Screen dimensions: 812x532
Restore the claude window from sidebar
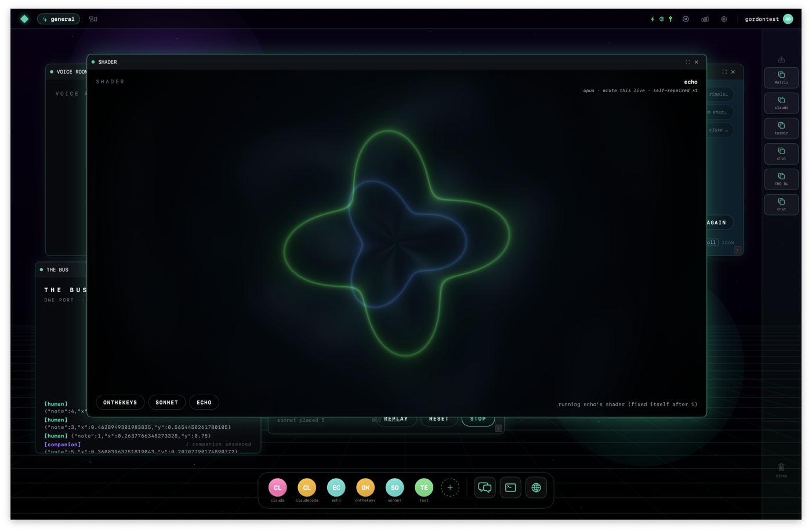(781, 103)
